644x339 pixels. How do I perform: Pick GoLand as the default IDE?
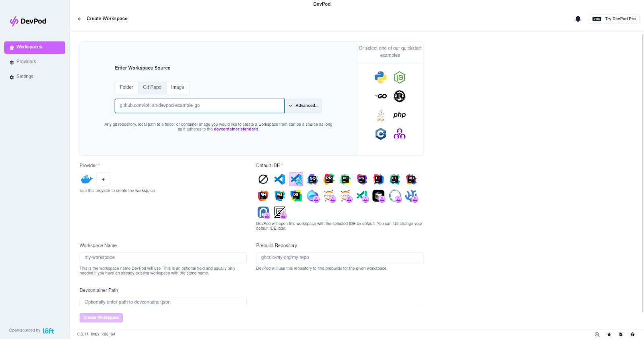[313, 179]
